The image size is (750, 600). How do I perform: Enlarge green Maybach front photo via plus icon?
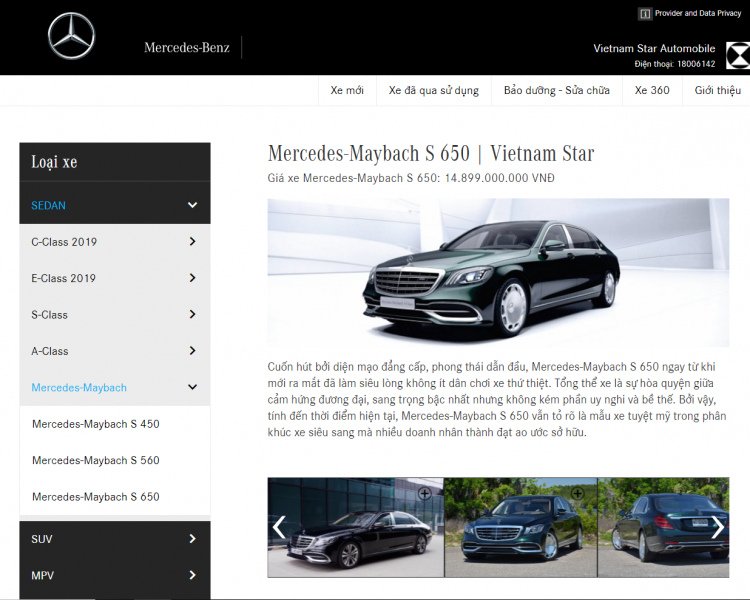[578, 493]
